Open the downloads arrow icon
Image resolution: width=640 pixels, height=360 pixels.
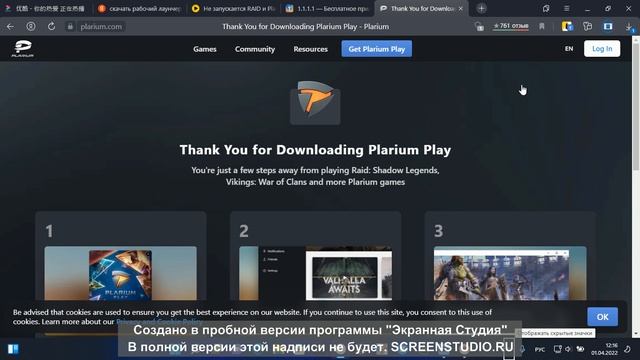pos(629,27)
